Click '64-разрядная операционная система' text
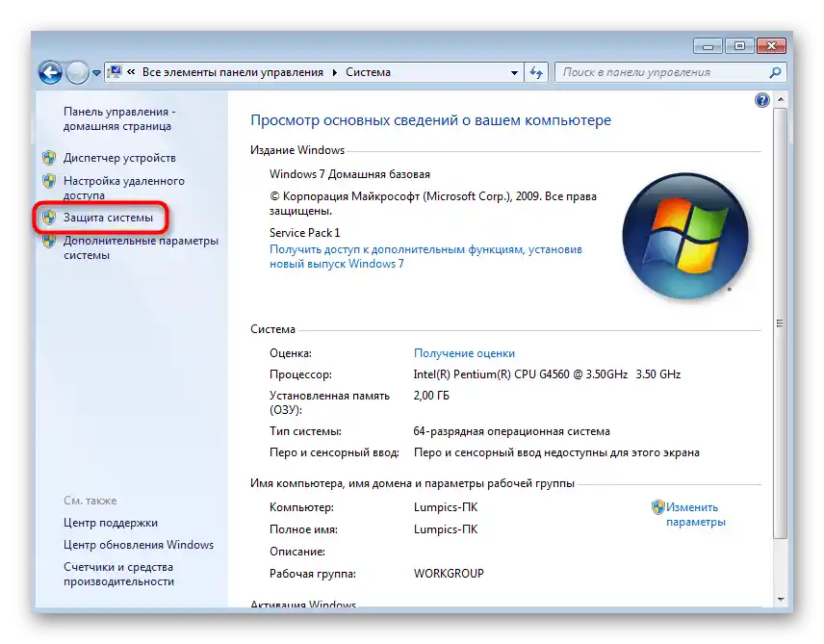The width and height of the screenshot is (824, 644). [x=512, y=431]
